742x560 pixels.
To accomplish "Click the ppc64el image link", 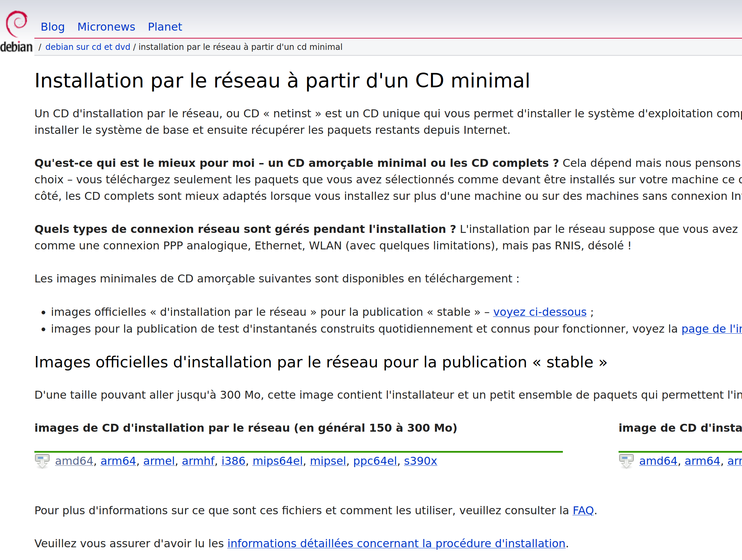I will (375, 461).
